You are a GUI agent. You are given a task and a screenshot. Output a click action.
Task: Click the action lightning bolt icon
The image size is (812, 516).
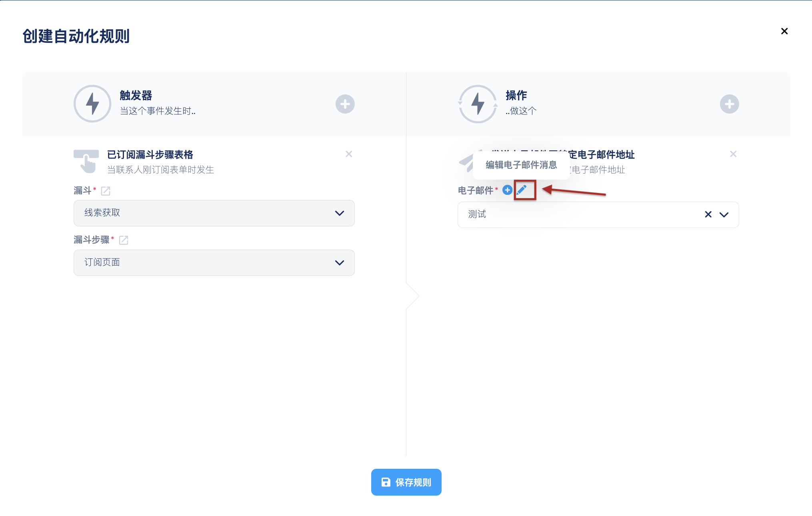click(x=478, y=104)
